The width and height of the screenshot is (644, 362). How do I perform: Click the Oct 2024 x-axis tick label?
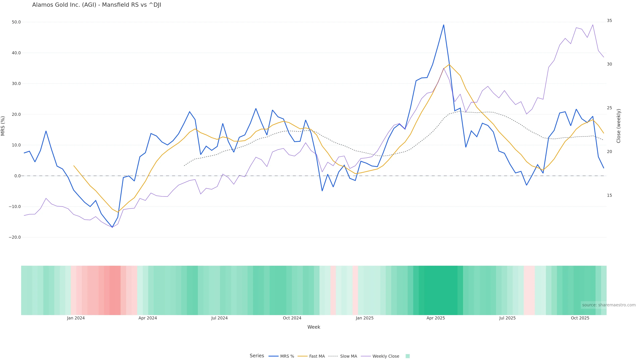tap(292, 318)
